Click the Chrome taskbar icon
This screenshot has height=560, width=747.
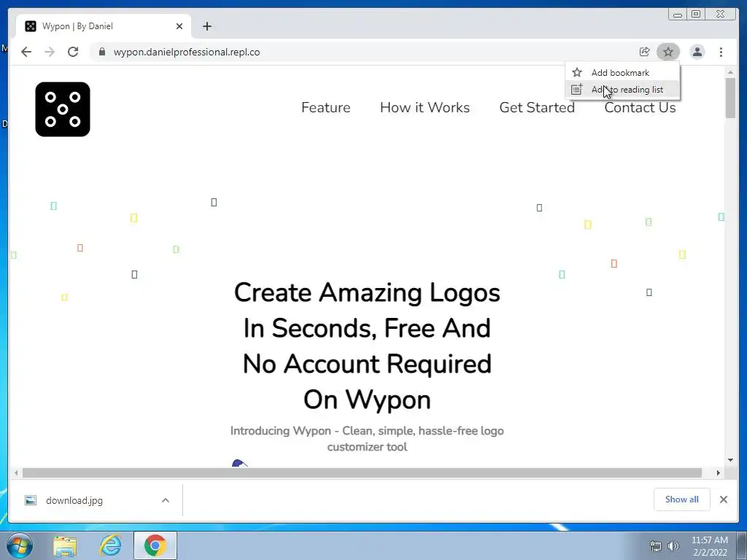click(155, 545)
